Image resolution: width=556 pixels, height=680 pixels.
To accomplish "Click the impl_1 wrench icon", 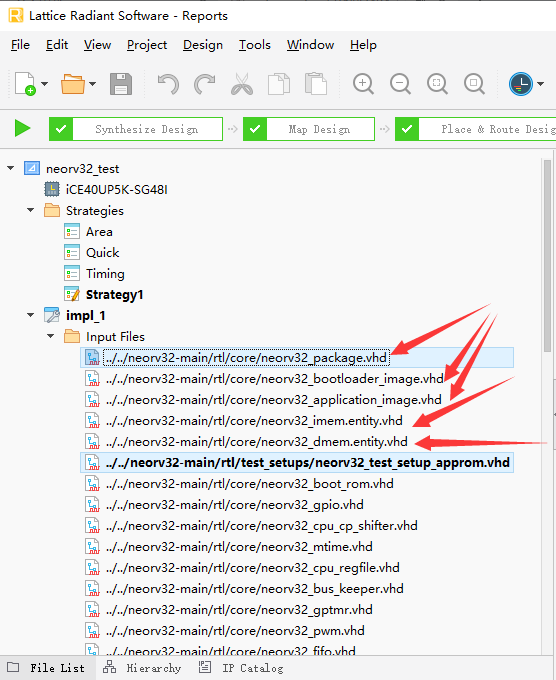I will coord(52,315).
